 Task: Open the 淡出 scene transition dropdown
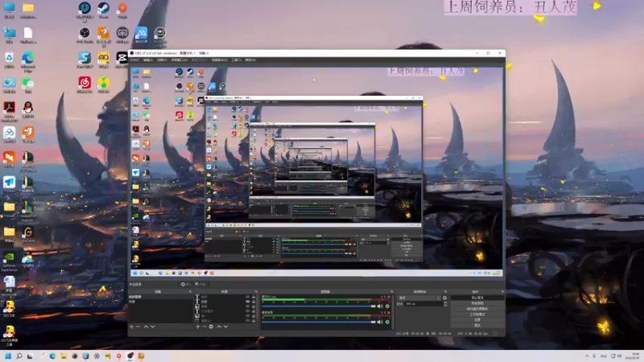pyautogui.click(x=419, y=298)
